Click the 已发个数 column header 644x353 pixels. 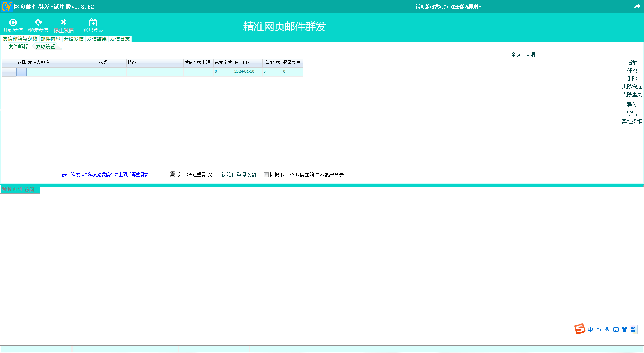coord(223,62)
